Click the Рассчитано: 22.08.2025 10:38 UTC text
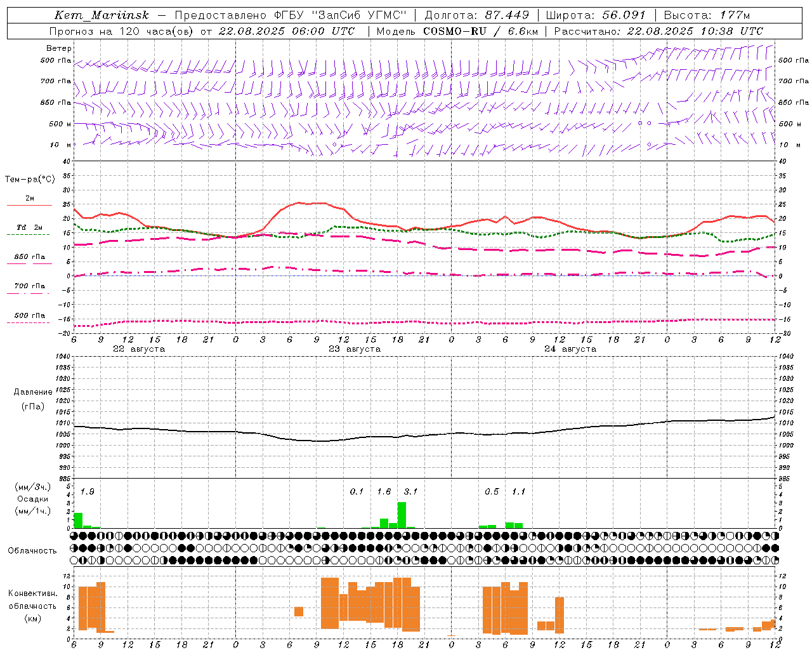 point(658,31)
